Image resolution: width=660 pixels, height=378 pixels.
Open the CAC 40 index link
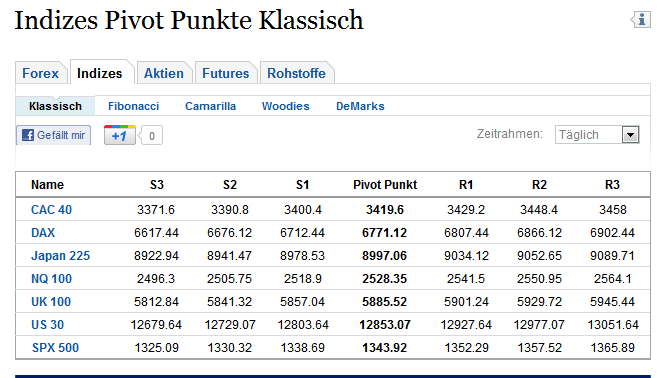click(51, 210)
